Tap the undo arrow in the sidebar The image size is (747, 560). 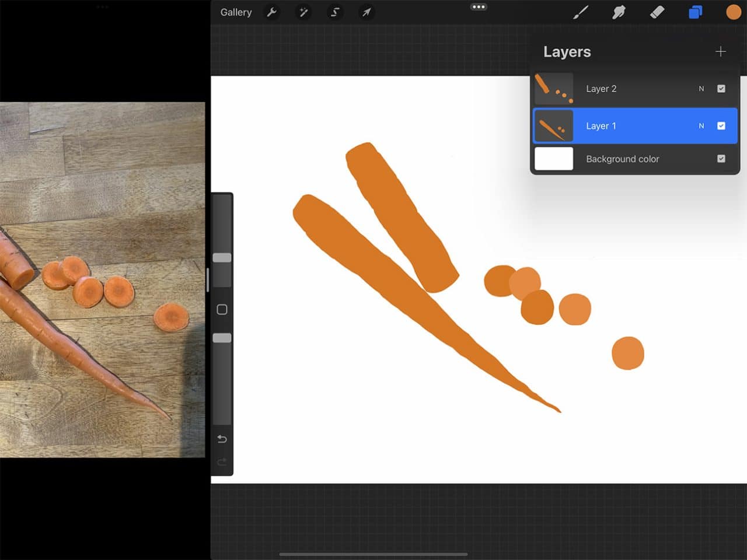[x=222, y=439]
